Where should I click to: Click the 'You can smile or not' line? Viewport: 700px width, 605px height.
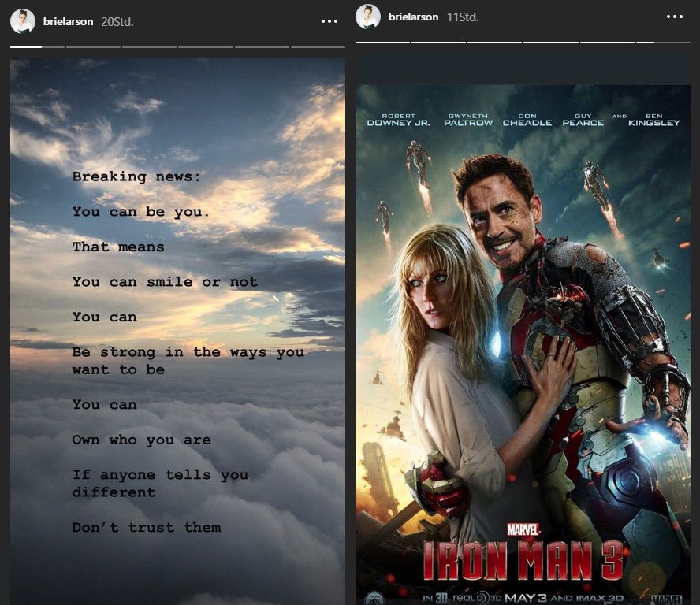(165, 282)
